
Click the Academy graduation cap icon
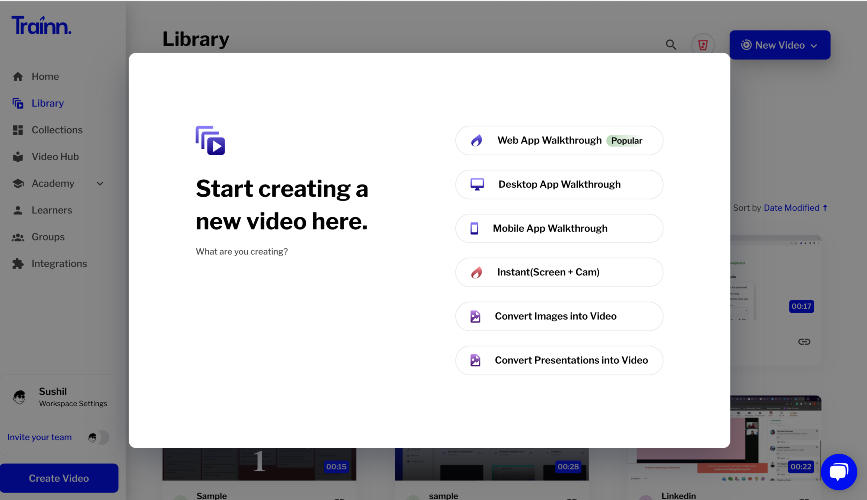point(18,184)
